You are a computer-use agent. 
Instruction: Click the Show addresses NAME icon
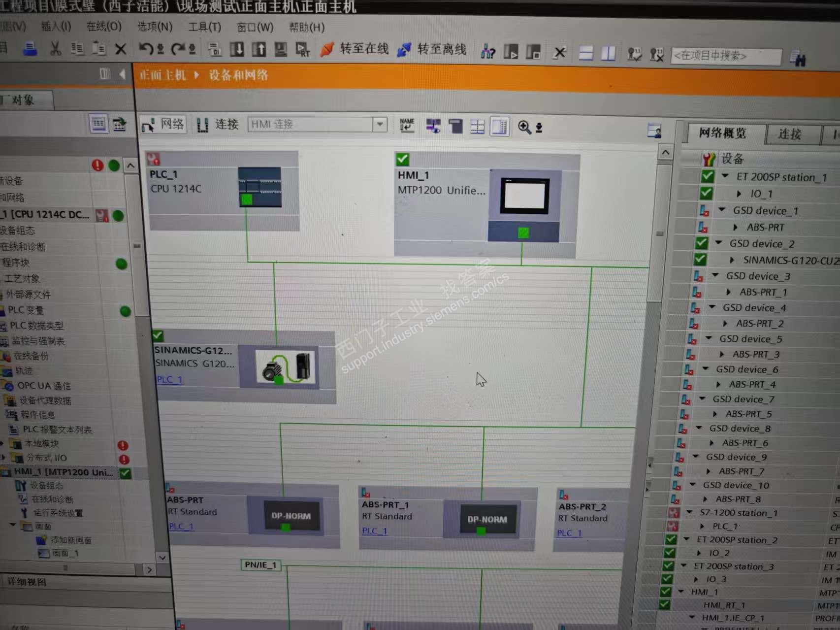click(407, 125)
